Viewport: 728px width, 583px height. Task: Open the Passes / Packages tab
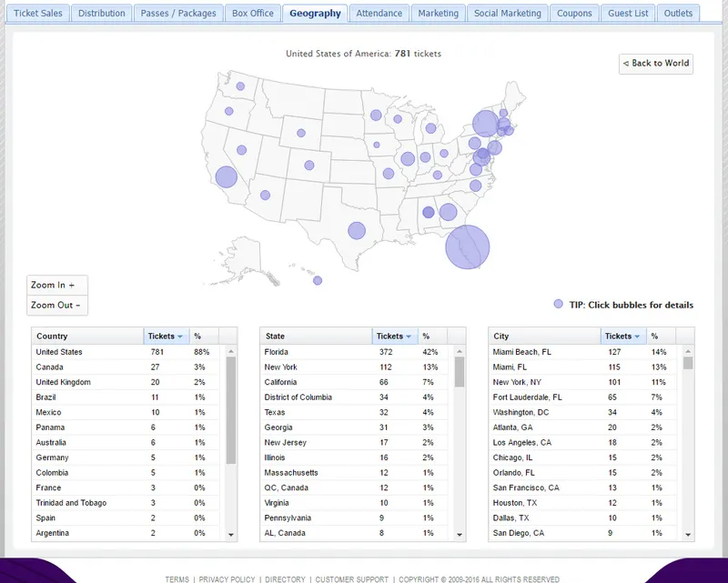coord(178,13)
